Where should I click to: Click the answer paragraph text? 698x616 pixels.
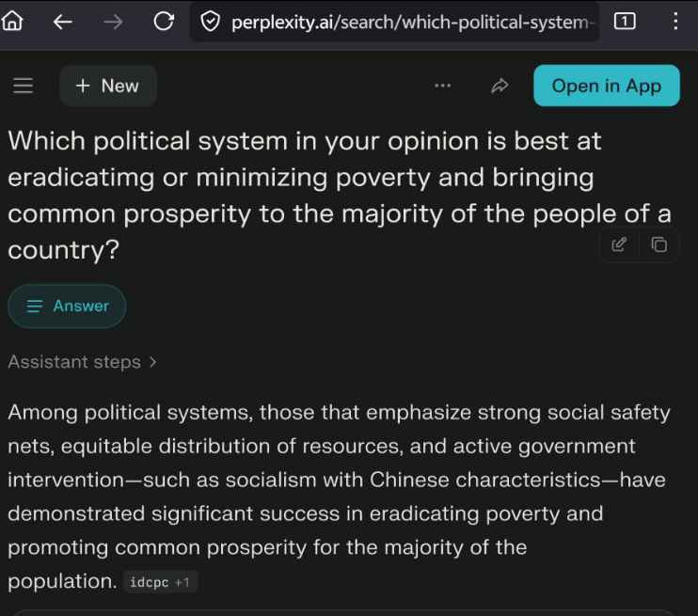click(x=340, y=497)
